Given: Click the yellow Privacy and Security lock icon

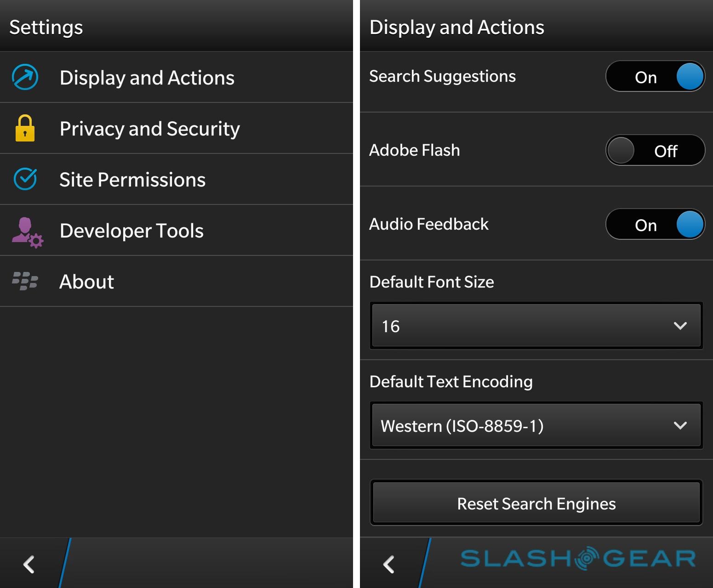Looking at the screenshot, I should click(25, 128).
